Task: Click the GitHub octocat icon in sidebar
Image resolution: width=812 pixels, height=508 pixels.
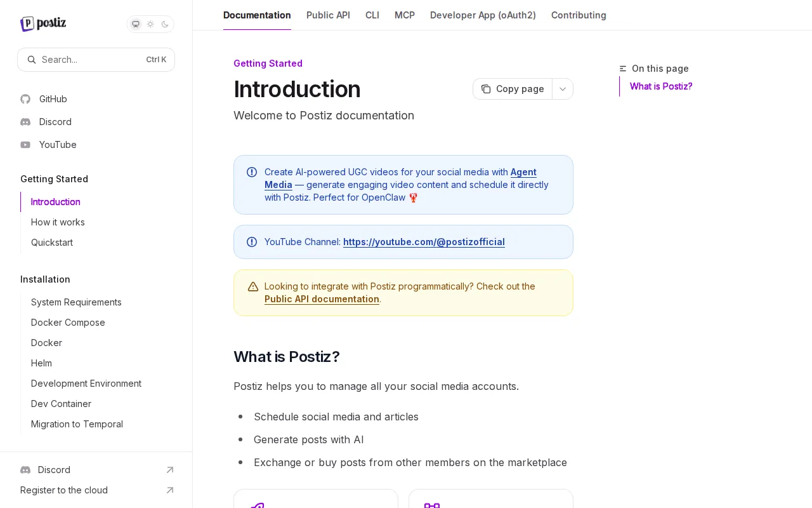Action: point(25,99)
